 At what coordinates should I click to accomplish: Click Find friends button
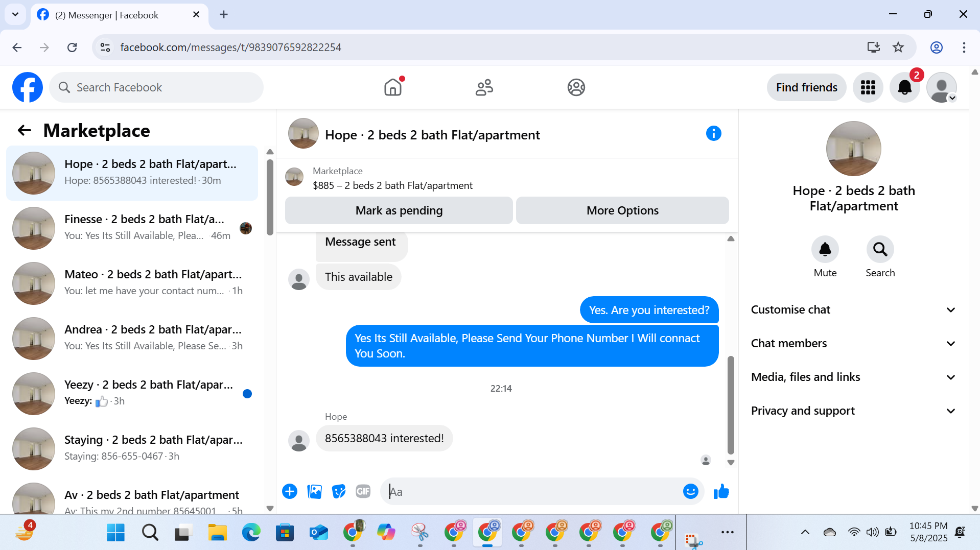[x=806, y=87]
